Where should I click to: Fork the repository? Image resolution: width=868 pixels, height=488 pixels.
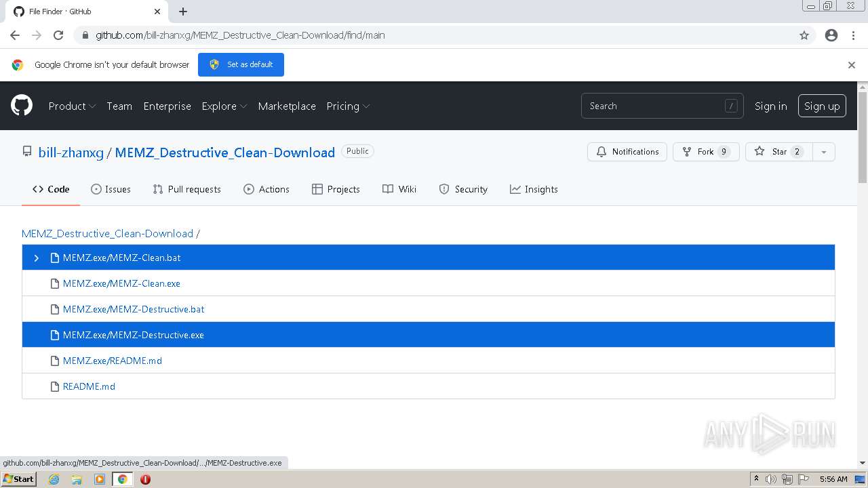pyautogui.click(x=706, y=152)
